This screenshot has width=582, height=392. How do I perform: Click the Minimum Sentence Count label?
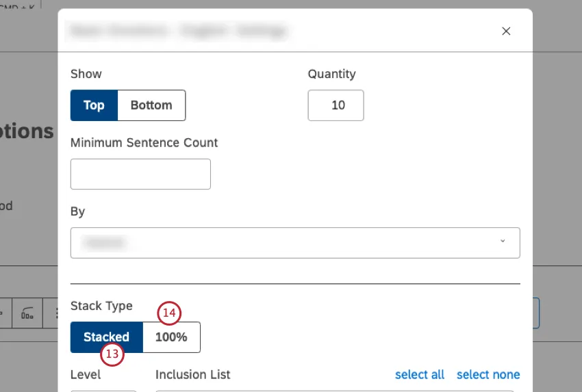144,143
